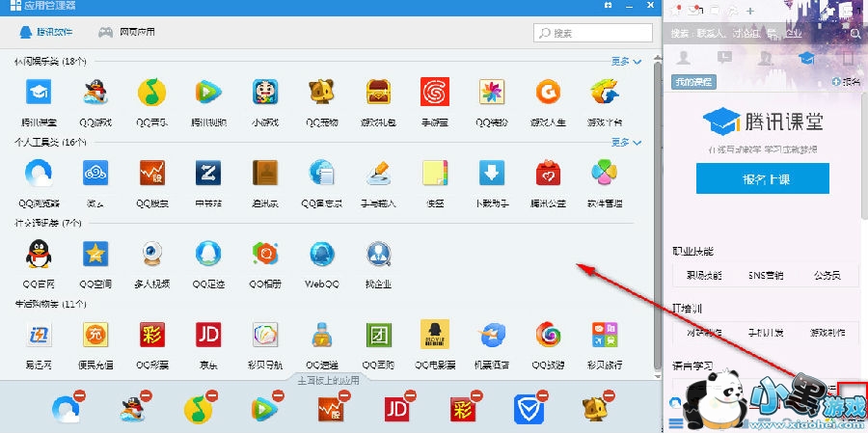868x433 pixels.
Task: Open the 多人视频 webcam app
Action: tap(151, 254)
